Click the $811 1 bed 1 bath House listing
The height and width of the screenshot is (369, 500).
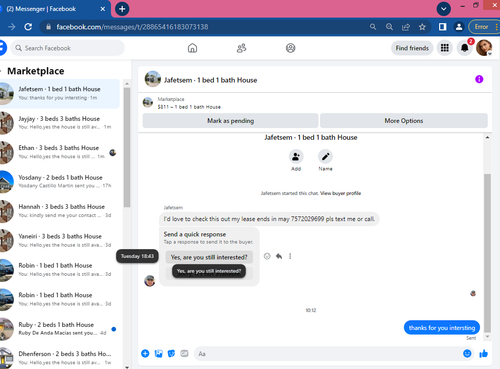[x=189, y=107]
